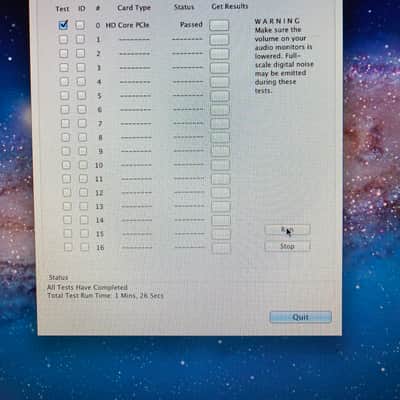Check the ID checkbox for slot 5
Viewport: 400px width, 400px height.
(x=81, y=96)
